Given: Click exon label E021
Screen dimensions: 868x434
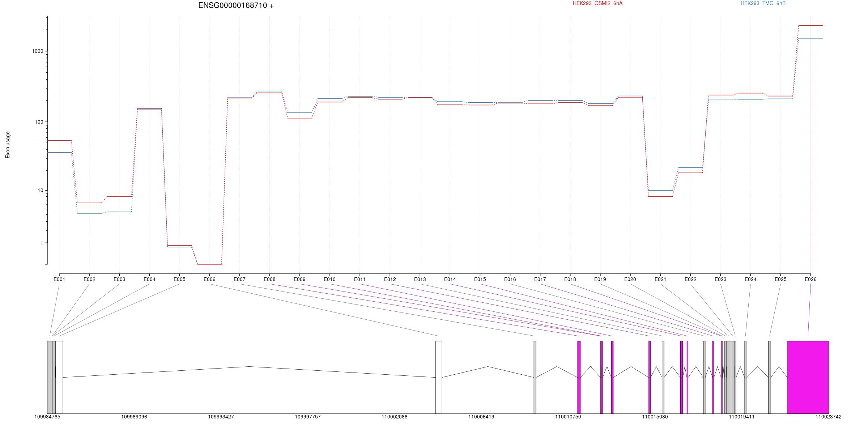Looking at the screenshot, I should point(660,279).
